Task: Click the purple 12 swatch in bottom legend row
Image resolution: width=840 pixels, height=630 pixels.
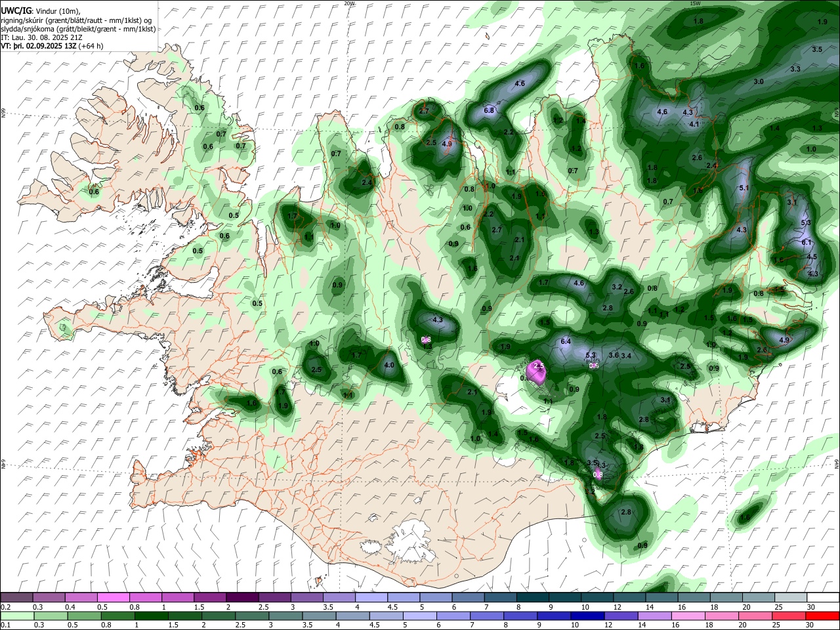Action: pyautogui.click(x=620, y=616)
